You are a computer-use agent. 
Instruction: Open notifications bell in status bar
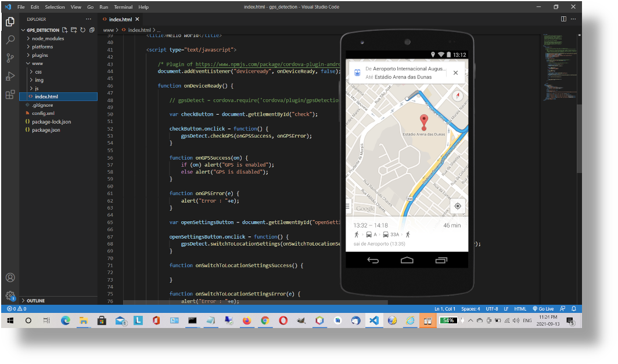coord(574,309)
